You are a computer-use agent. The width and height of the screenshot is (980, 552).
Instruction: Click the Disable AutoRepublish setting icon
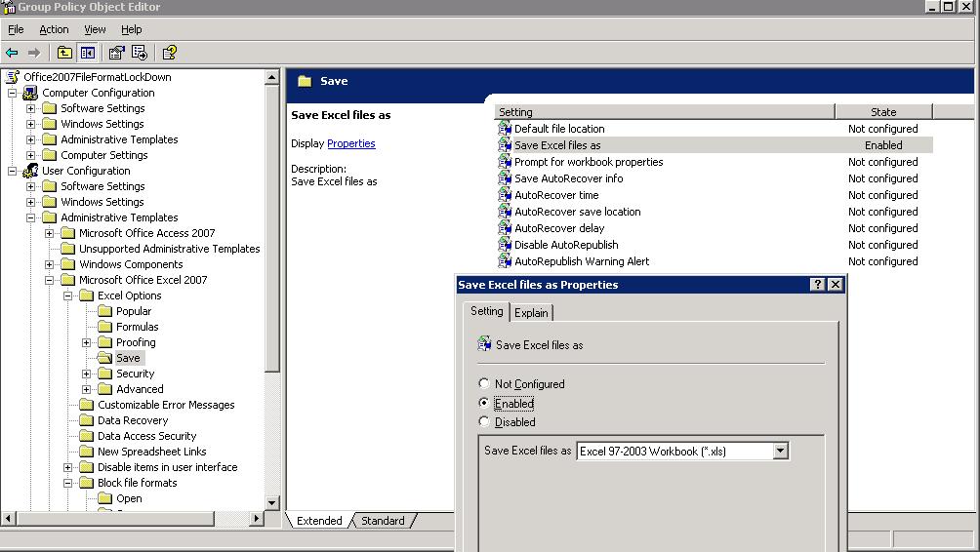[505, 245]
